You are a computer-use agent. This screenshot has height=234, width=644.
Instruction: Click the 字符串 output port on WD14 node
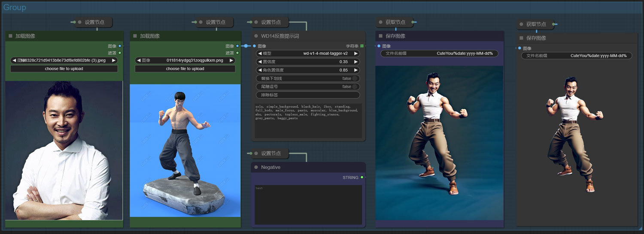362,46
